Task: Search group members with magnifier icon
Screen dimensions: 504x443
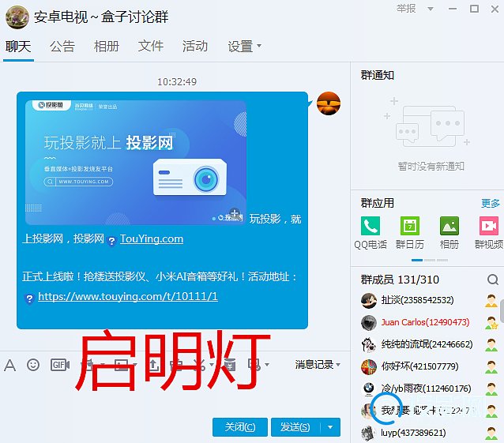Action: pyautogui.click(x=492, y=280)
